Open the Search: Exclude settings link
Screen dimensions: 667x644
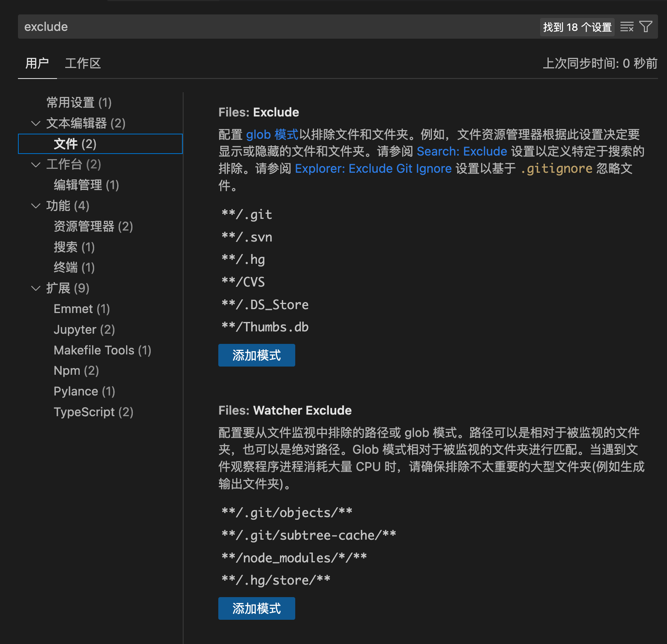pos(462,151)
